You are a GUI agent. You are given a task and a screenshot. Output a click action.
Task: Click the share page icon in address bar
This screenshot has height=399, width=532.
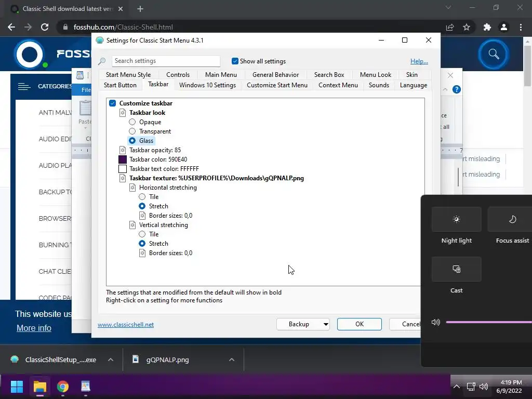(x=450, y=27)
